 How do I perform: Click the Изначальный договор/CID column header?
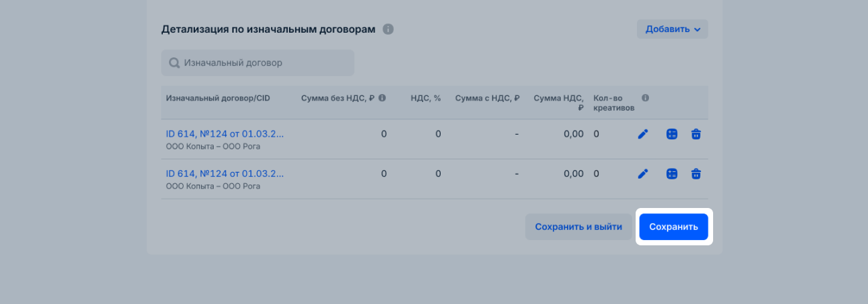coord(218,98)
